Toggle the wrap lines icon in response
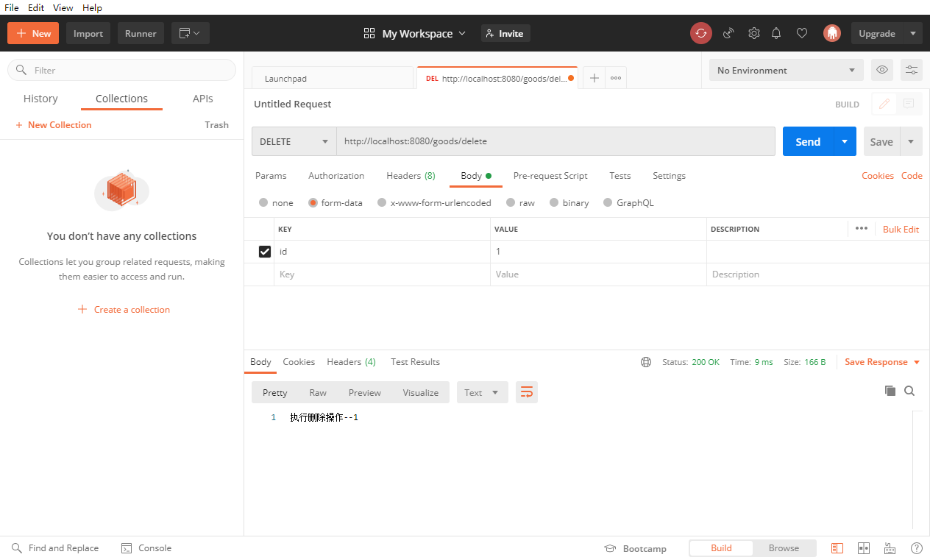 pos(527,392)
